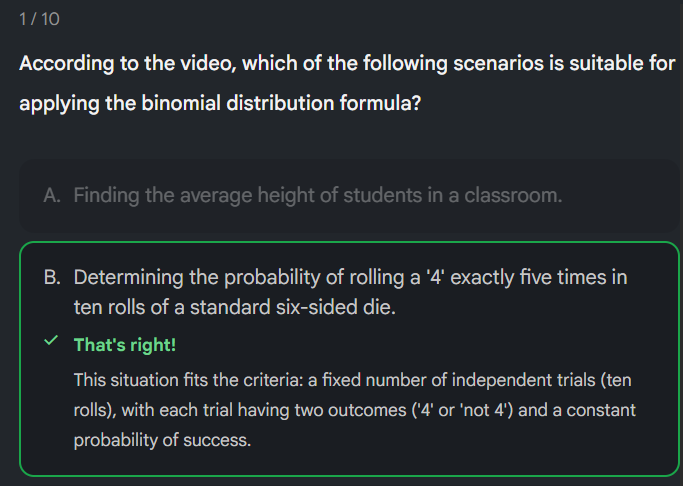The width and height of the screenshot is (683, 486).
Task: Click the explanation line "This situation fits the criteria"
Action: point(352,381)
